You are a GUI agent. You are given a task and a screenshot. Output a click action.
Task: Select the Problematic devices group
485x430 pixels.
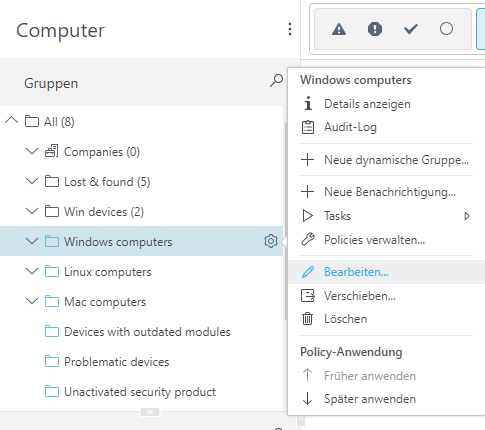point(117,362)
